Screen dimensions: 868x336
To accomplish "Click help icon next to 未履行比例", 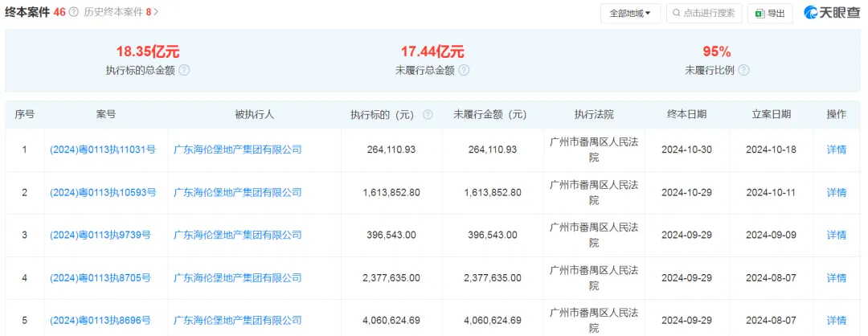I will point(744,70).
